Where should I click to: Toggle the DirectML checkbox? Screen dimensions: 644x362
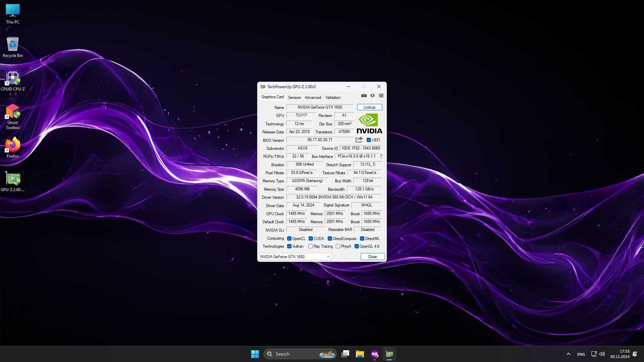point(362,239)
